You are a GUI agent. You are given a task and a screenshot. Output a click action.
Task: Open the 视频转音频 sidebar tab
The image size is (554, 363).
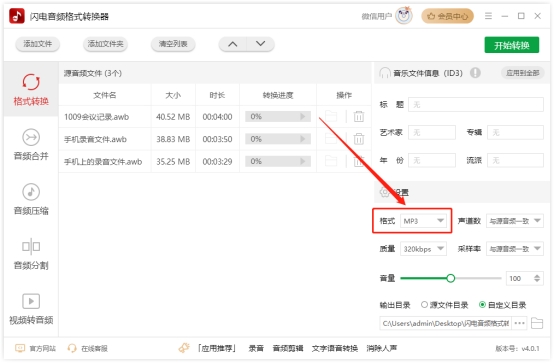(x=31, y=309)
